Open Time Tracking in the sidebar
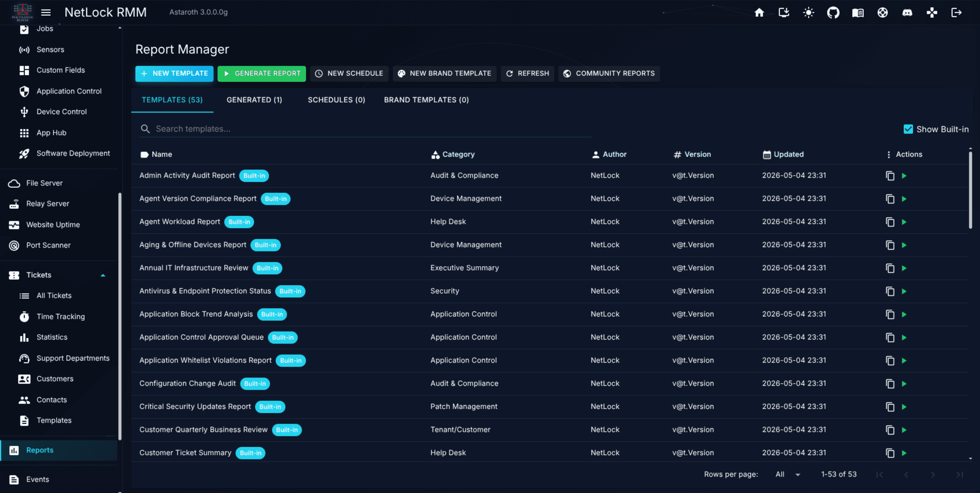The height and width of the screenshot is (493, 980). (59, 317)
